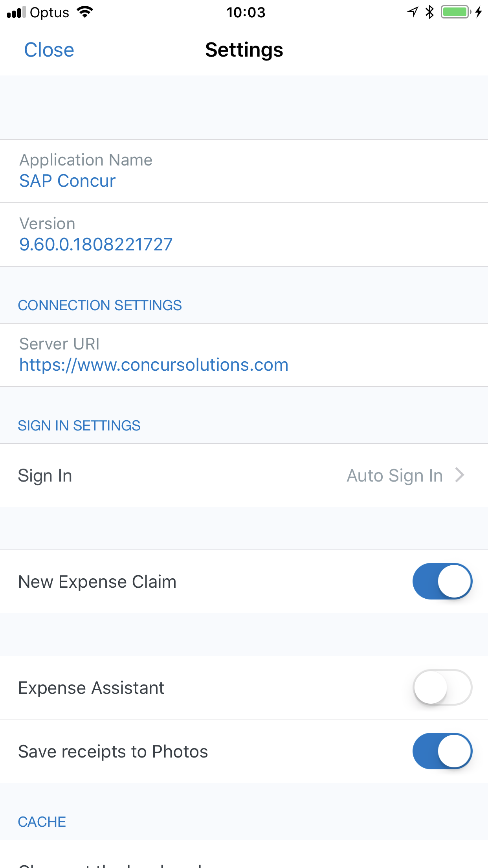
Task: Tap the Close button
Action: (49, 50)
